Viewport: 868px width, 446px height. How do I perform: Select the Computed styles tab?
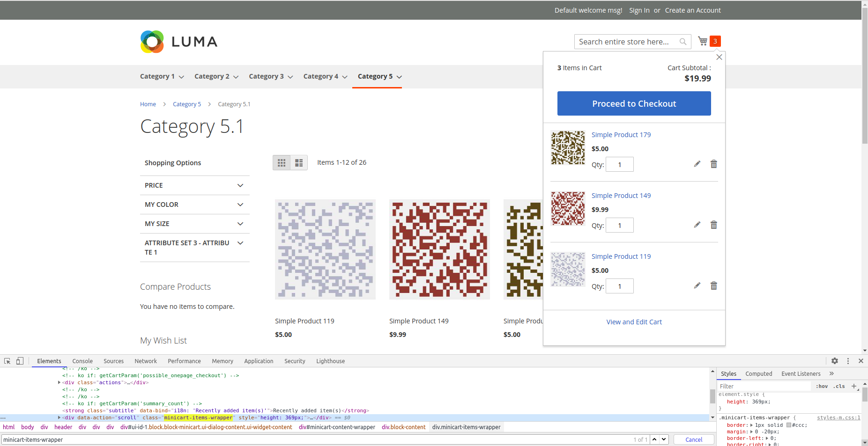[x=758, y=373]
